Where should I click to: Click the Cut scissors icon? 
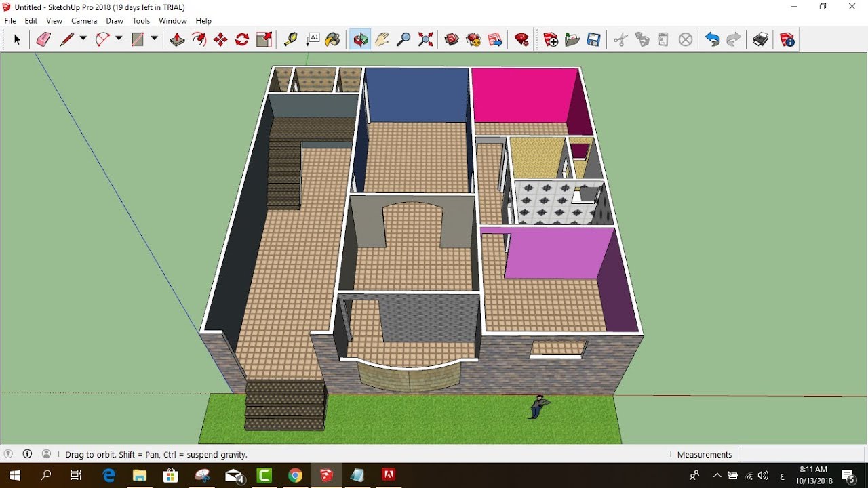[x=620, y=40]
